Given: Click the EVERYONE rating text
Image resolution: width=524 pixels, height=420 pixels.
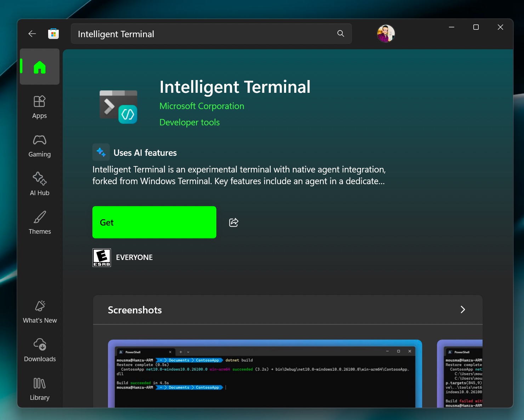Looking at the screenshot, I should tap(134, 257).
